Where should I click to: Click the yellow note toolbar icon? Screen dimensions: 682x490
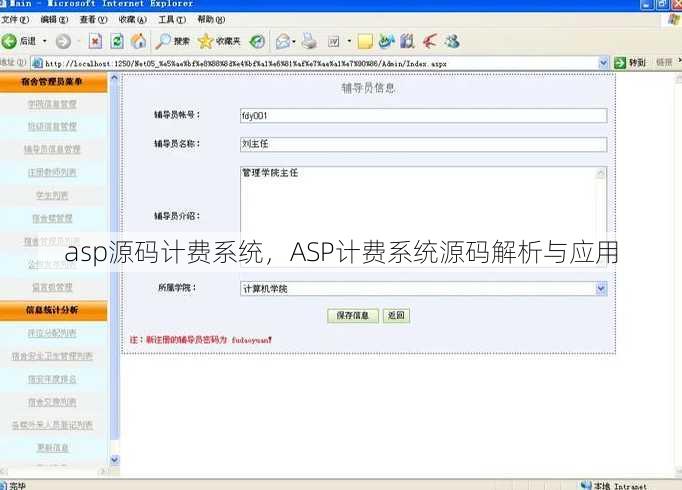click(x=365, y=41)
